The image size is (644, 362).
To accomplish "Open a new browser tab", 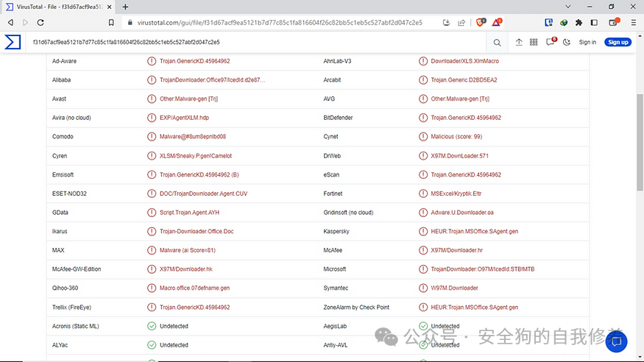I will click(x=125, y=7).
